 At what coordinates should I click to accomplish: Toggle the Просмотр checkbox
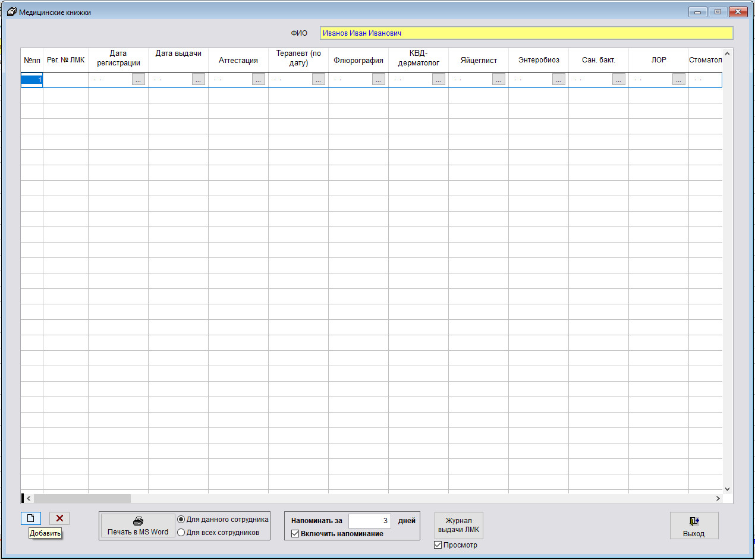tap(456, 545)
